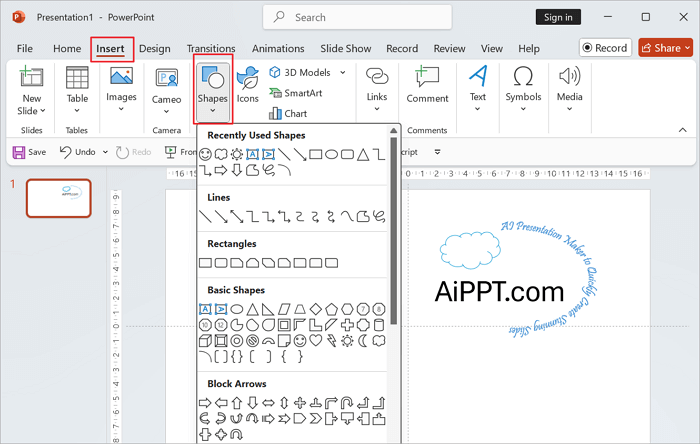Viewport: 700px width, 444px height.
Task: Click the Record button at top right
Action: [x=605, y=48]
